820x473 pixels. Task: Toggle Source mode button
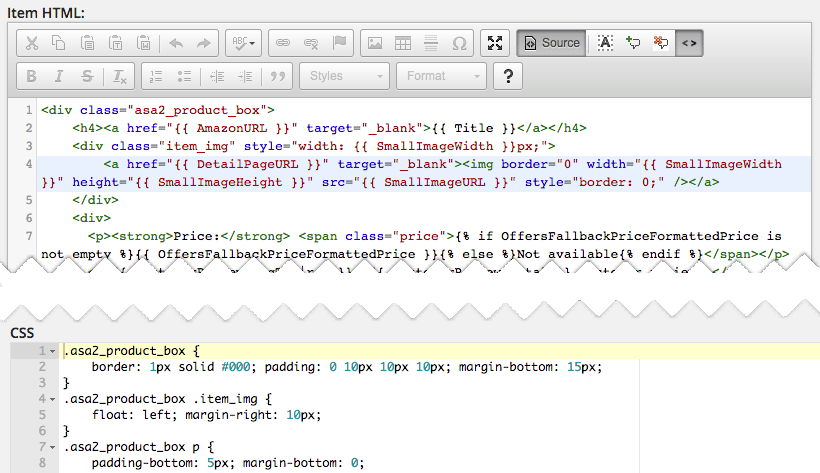(550, 43)
